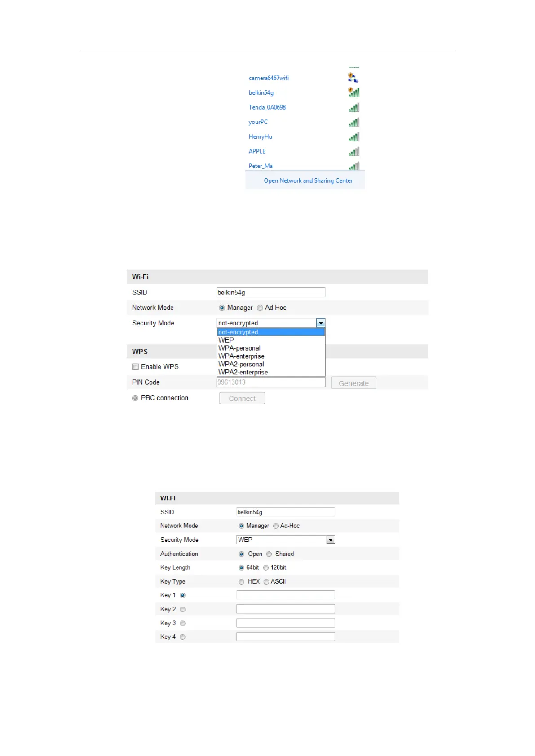535x756 pixels.
Task: Select the Key 4 radio button
Action: coord(183,637)
